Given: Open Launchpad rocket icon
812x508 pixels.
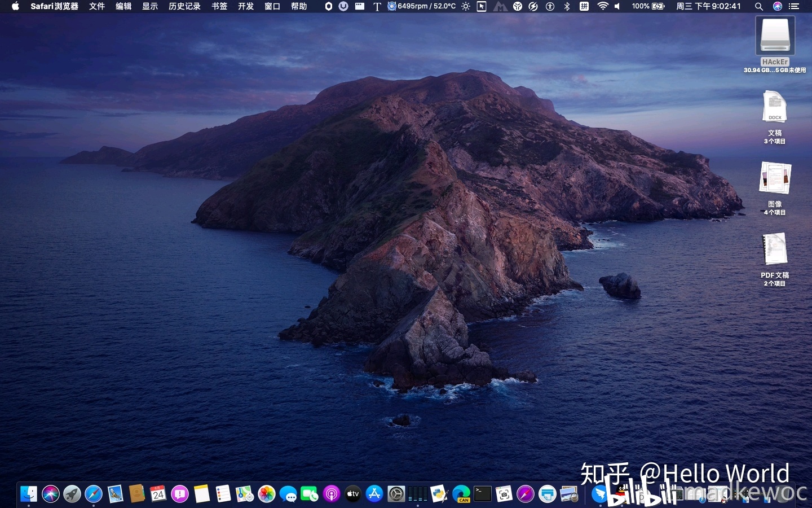Looking at the screenshot, I should click(72, 494).
